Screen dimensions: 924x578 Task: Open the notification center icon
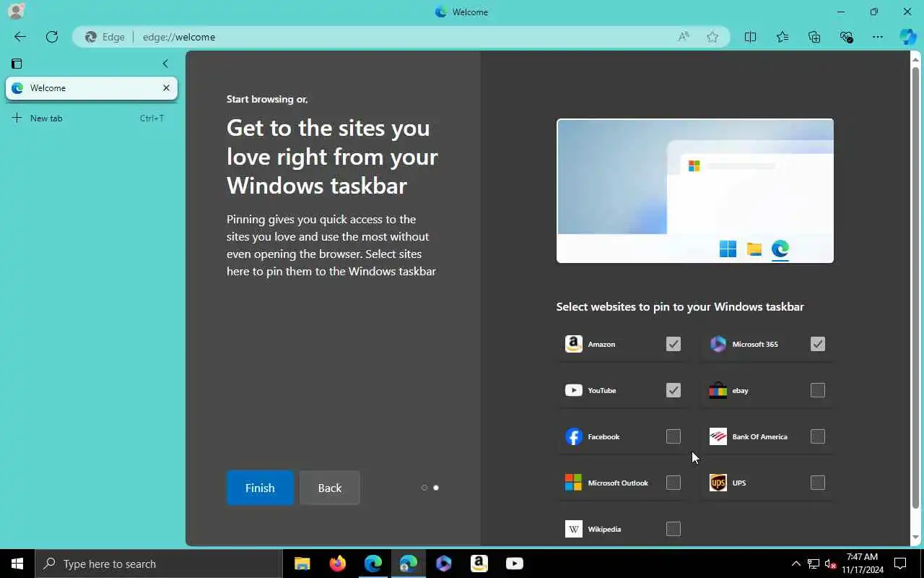[x=900, y=564]
